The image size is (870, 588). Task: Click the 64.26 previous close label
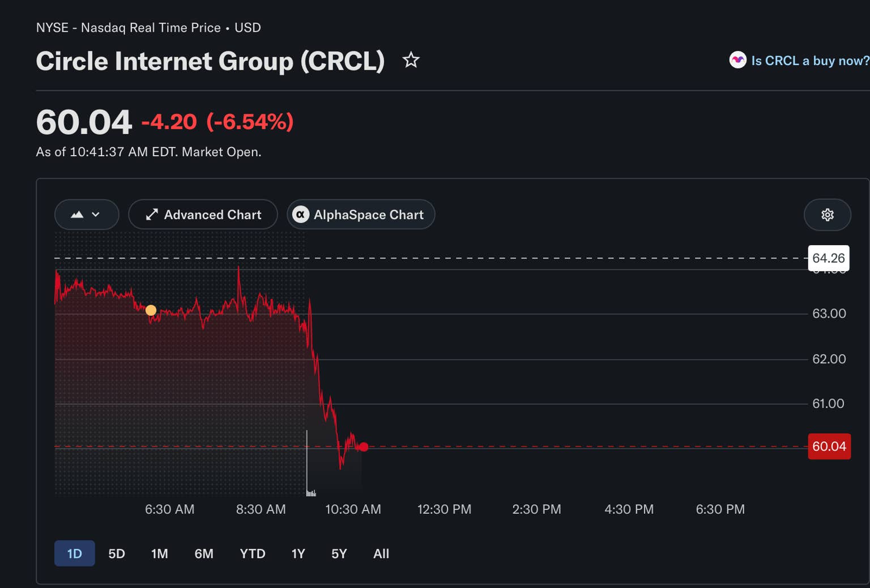[x=829, y=258]
